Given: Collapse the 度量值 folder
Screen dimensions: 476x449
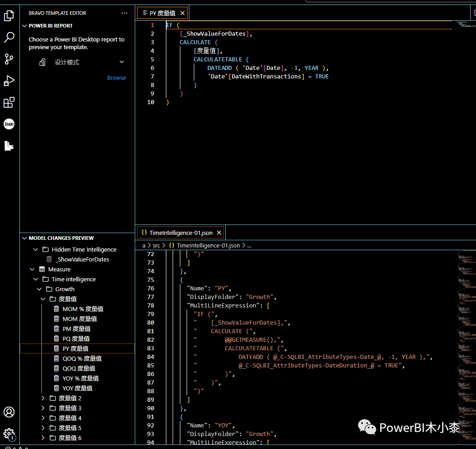Looking at the screenshot, I should [43, 299].
